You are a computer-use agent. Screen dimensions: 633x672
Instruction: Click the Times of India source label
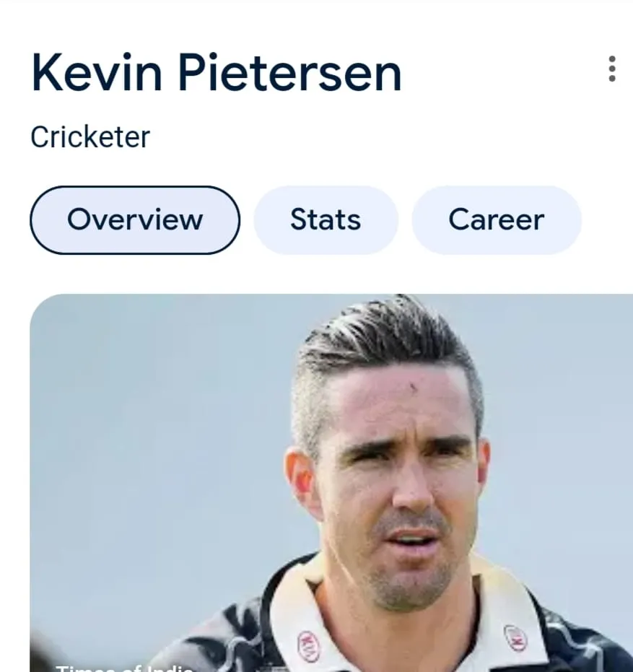tap(124, 667)
